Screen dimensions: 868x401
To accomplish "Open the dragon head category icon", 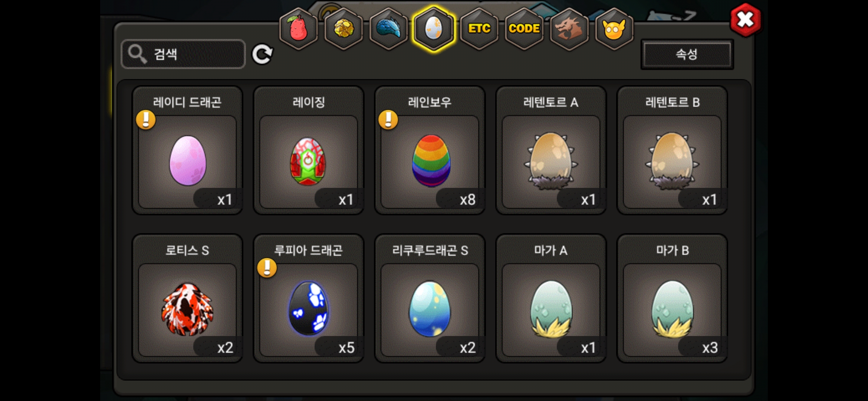I will pyautogui.click(x=569, y=29).
